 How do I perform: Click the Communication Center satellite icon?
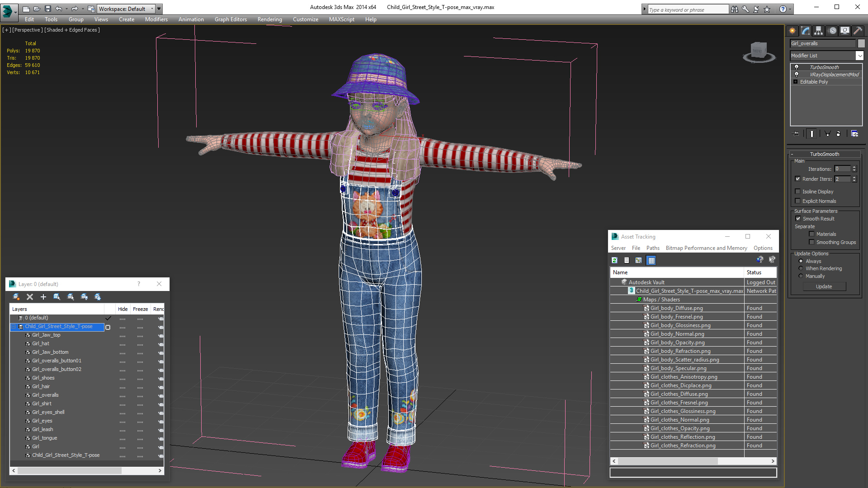pos(756,9)
